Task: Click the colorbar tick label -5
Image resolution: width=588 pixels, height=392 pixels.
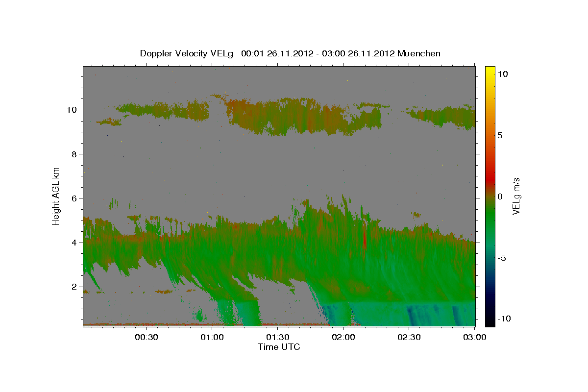Action: click(x=501, y=258)
